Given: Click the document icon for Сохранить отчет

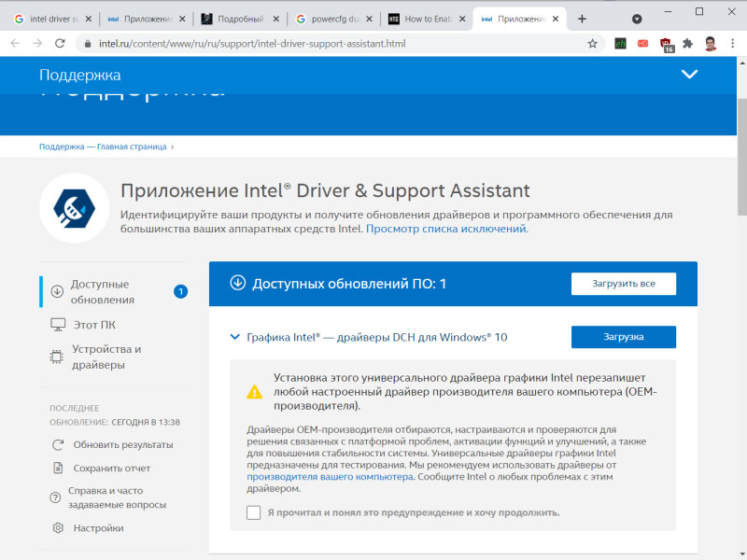Looking at the screenshot, I should coord(58,469).
